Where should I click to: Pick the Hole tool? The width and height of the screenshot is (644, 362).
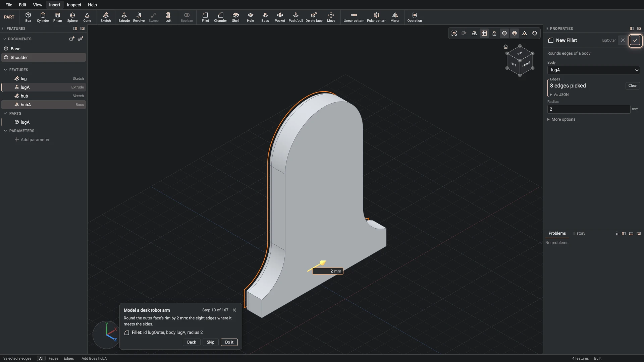(x=251, y=17)
